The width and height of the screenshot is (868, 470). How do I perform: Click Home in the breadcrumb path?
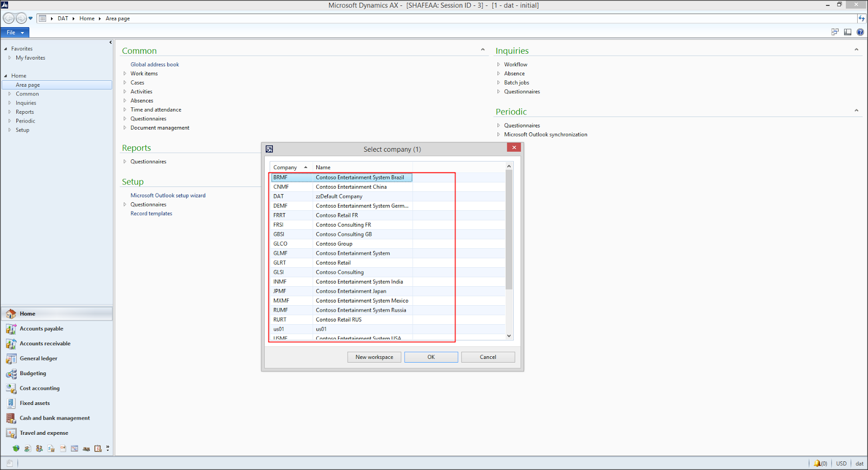coord(87,18)
